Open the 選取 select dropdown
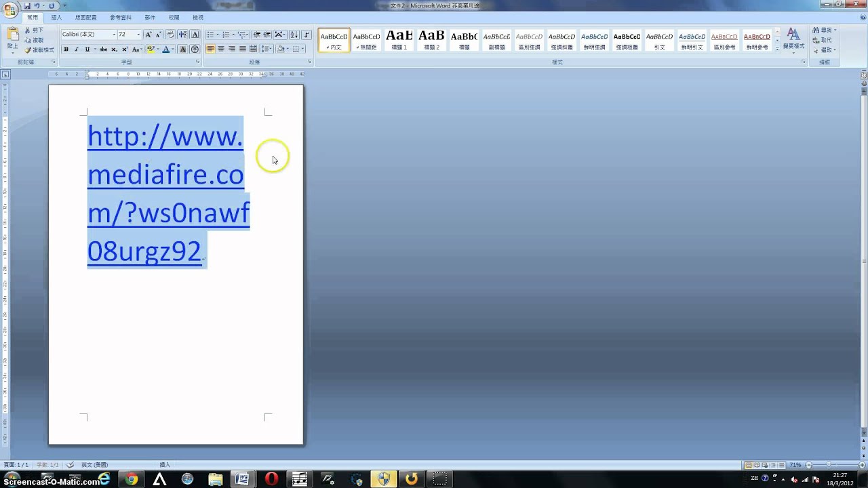 (x=824, y=49)
